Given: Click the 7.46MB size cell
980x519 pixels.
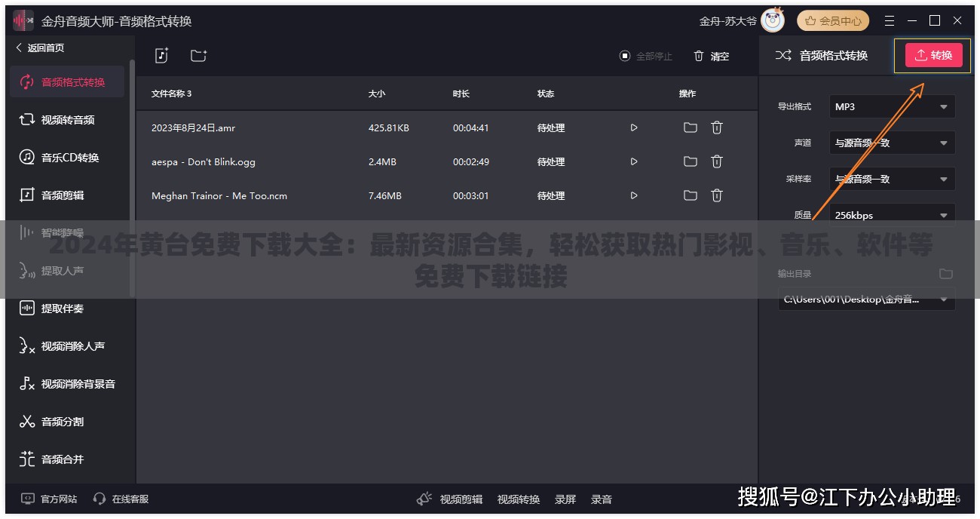Looking at the screenshot, I should (384, 195).
